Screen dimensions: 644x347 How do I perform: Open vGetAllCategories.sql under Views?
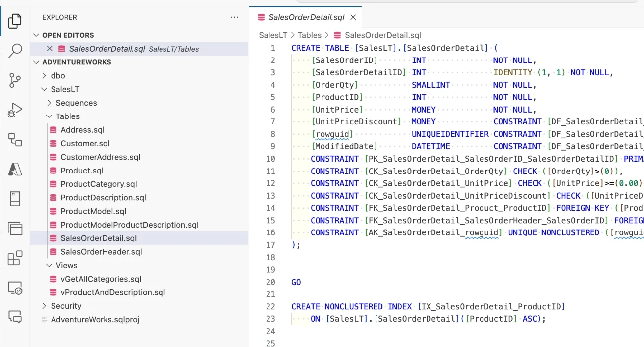coord(101,279)
